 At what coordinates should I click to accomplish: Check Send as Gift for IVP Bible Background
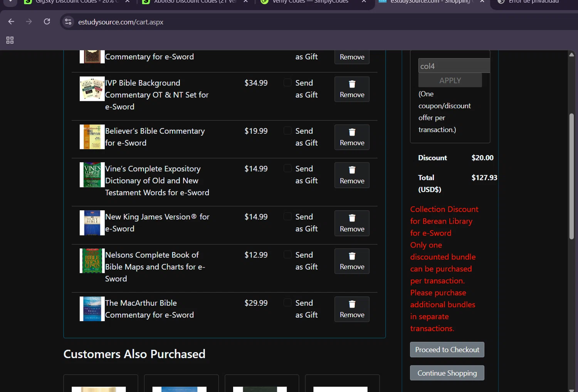click(287, 82)
